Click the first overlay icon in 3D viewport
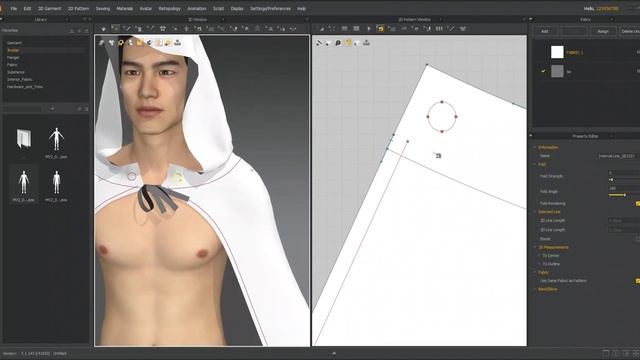The image size is (640, 360). click(102, 42)
